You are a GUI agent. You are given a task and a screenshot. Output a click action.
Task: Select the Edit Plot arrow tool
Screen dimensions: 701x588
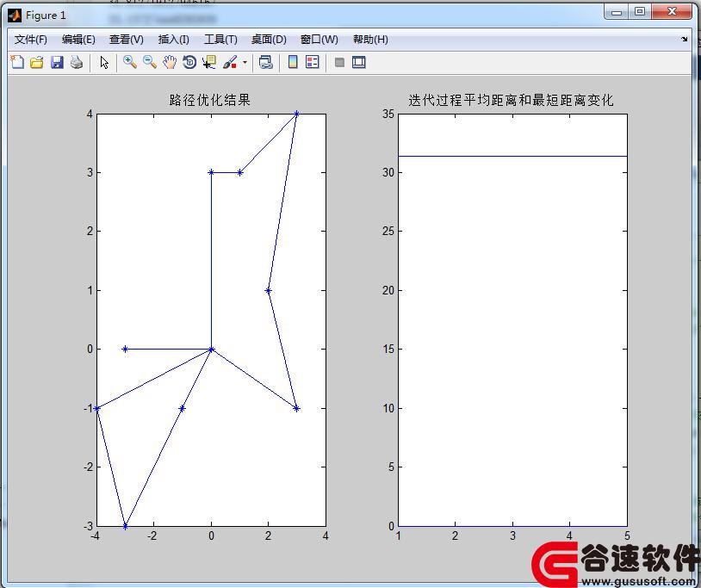tap(104, 62)
